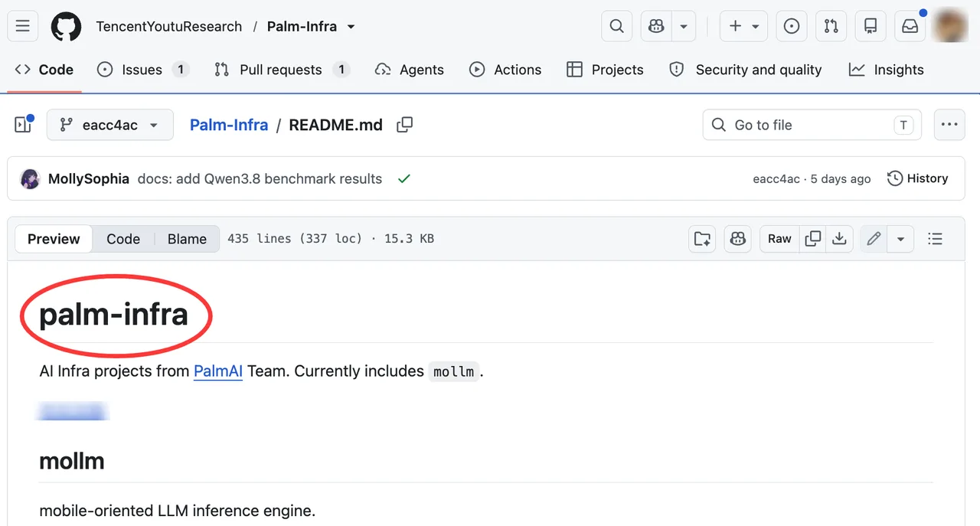Open the Pull requests tab

(x=282, y=70)
